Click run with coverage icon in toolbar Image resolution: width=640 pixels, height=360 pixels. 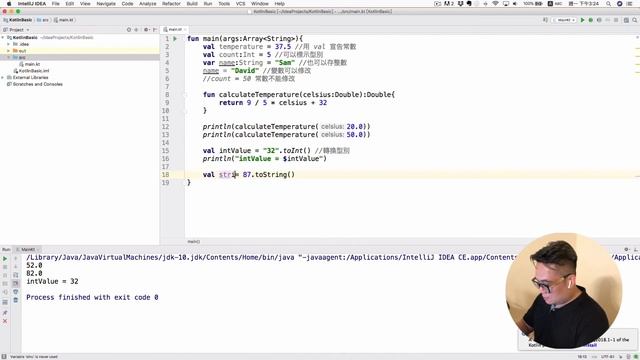599,20
